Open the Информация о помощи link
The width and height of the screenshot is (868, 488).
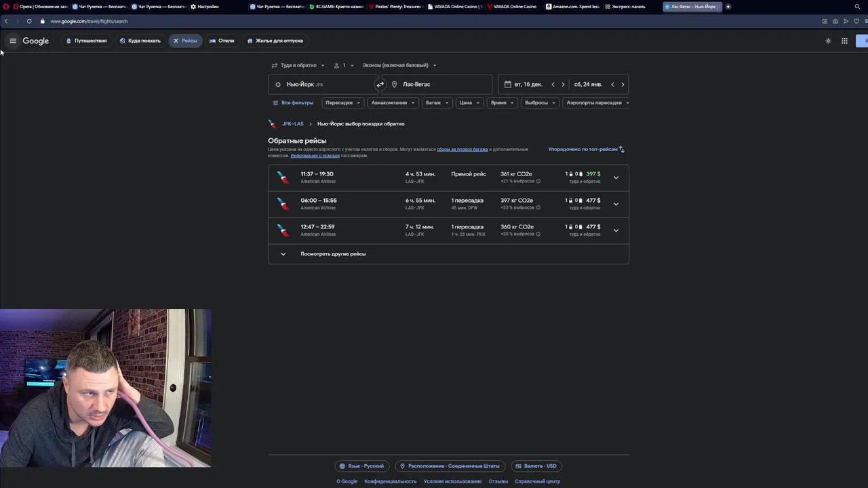315,156
